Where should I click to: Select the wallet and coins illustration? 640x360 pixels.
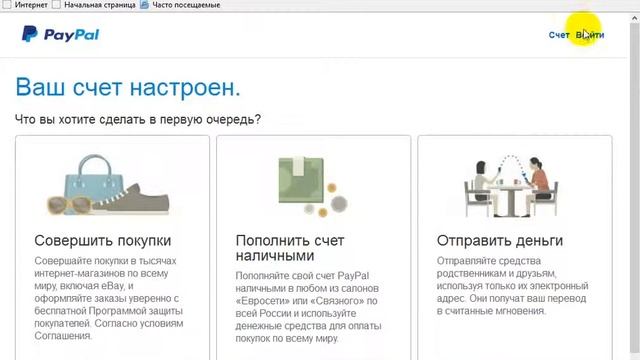pyautogui.click(x=313, y=187)
